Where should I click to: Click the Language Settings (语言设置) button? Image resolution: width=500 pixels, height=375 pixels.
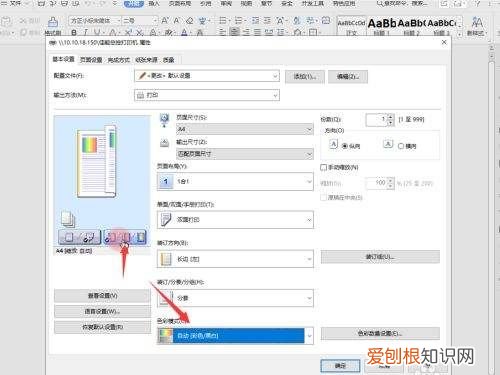click(x=102, y=311)
